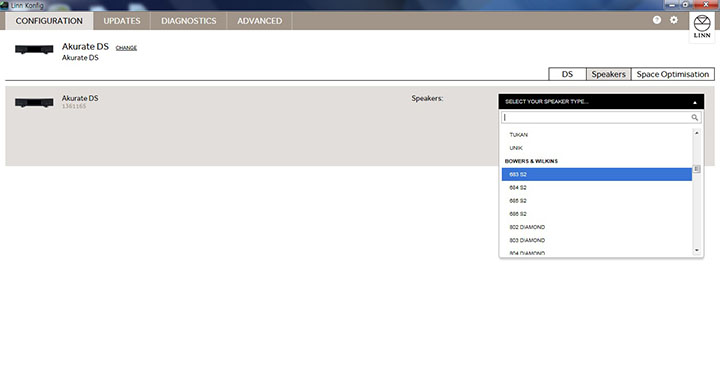Image resolution: width=720 pixels, height=384 pixels.
Task: Open the settings gear icon
Action: [674, 20]
